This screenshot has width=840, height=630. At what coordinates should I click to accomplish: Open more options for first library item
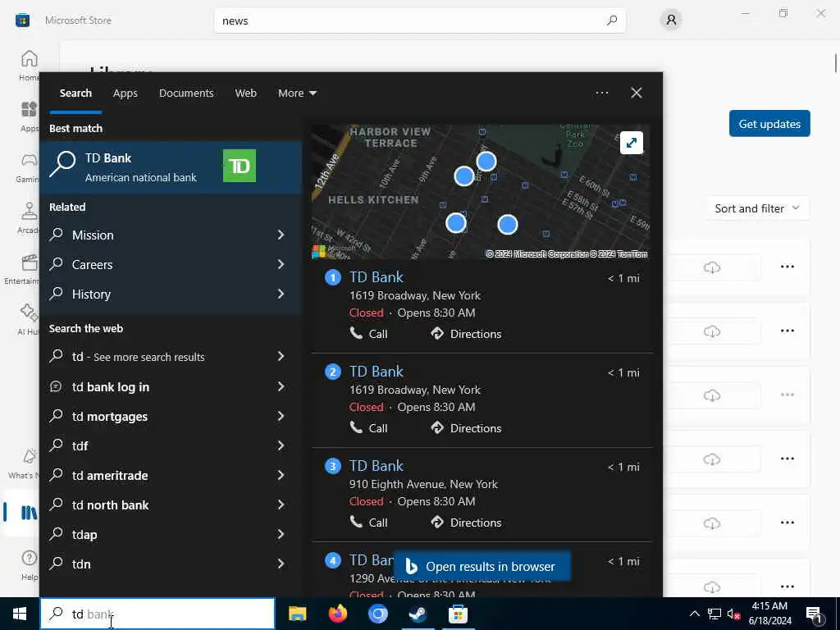point(787,267)
